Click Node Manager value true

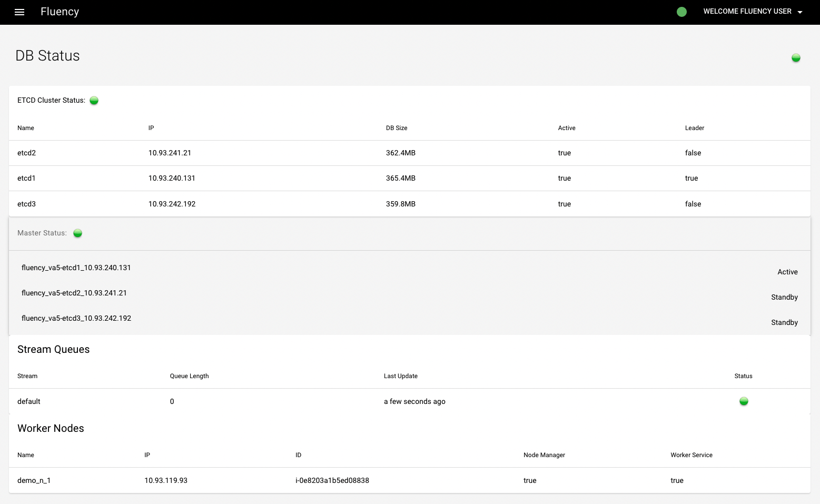point(530,480)
